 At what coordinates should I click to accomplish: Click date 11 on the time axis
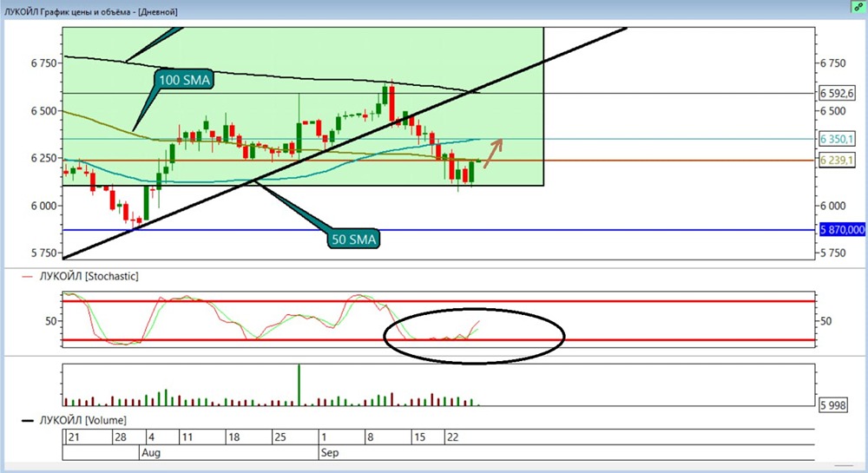187,437
